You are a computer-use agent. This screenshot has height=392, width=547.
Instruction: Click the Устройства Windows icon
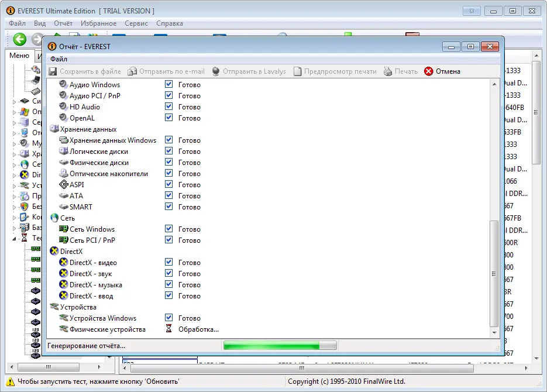point(64,318)
